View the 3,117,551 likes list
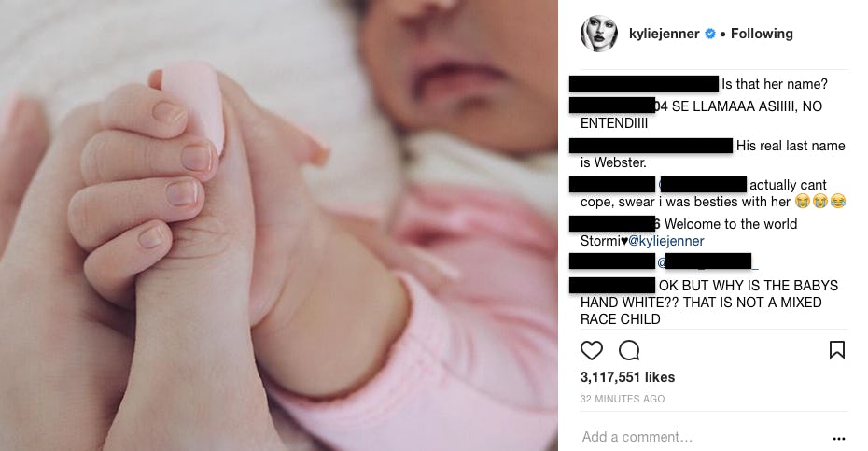868x451 pixels. click(627, 377)
